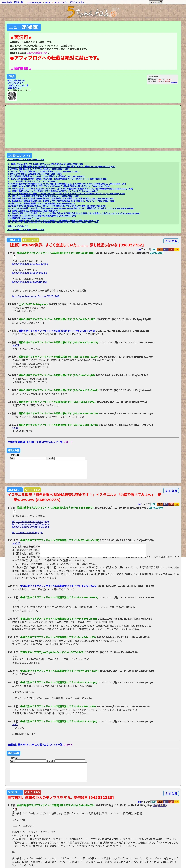Image resolution: width=186 pixels, height=868 pixels.
Task: Open the どんぐりシステム menu link
Action: [x=77, y=2]
